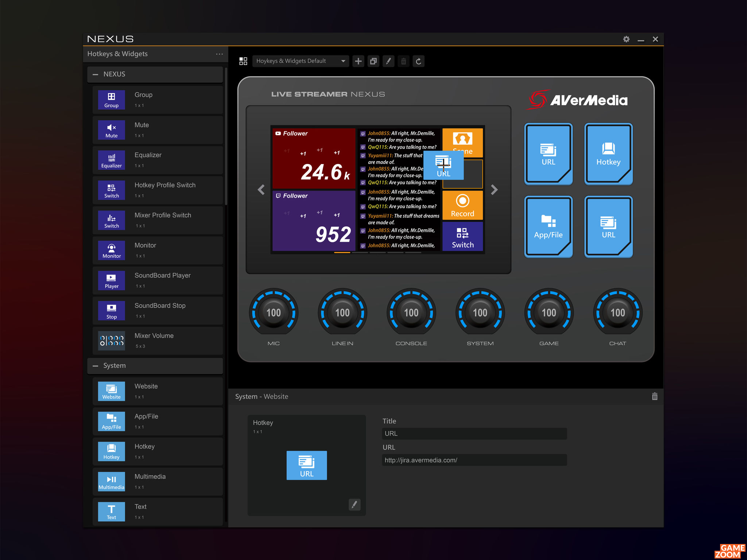The width and height of the screenshot is (747, 560).
Task: Click the Hotkey panel button on device
Action: coord(608,154)
